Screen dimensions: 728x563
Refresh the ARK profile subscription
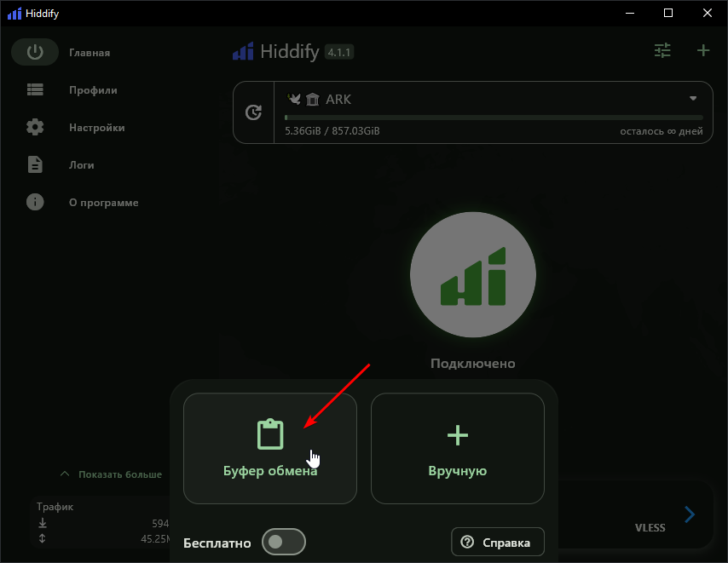(253, 112)
